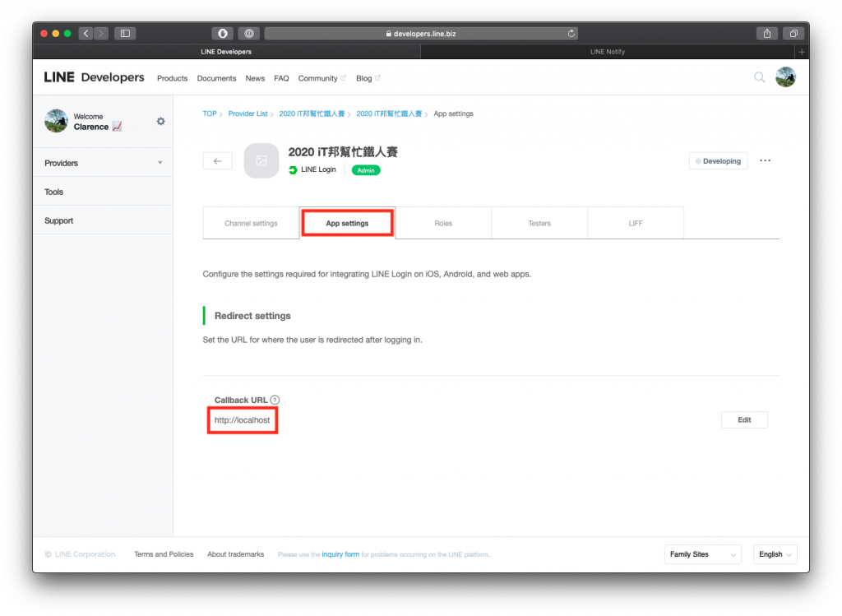The height and width of the screenshot is (616, 842).
Task: Expand the Providers sidebar section
Action: click(x=103, y=163)
